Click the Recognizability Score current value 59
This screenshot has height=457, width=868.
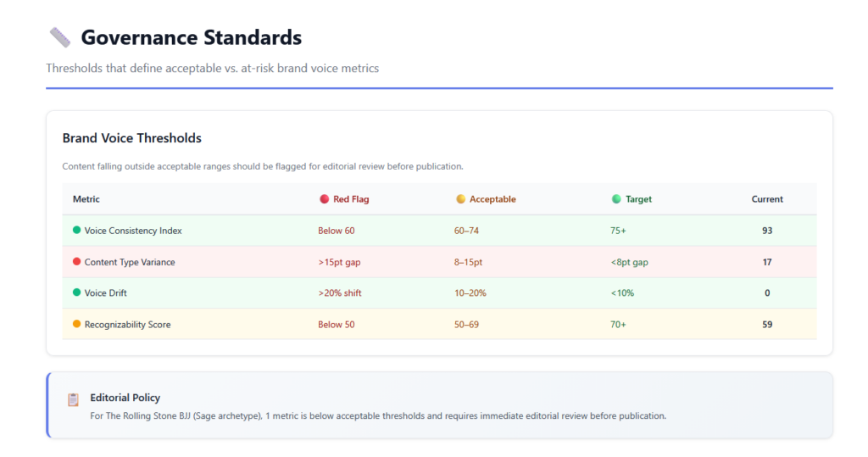click(x=767, y=325)
